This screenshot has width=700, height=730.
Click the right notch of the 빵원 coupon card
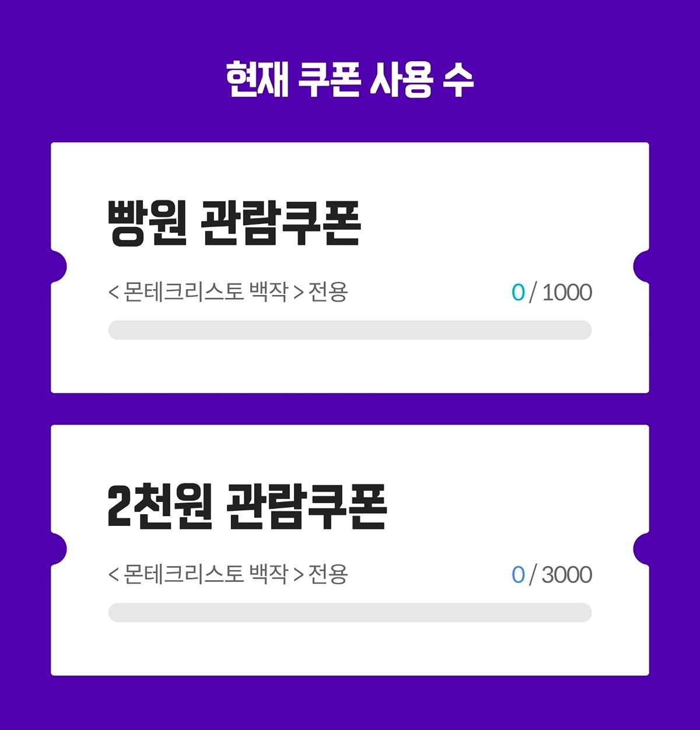[641, 266]
